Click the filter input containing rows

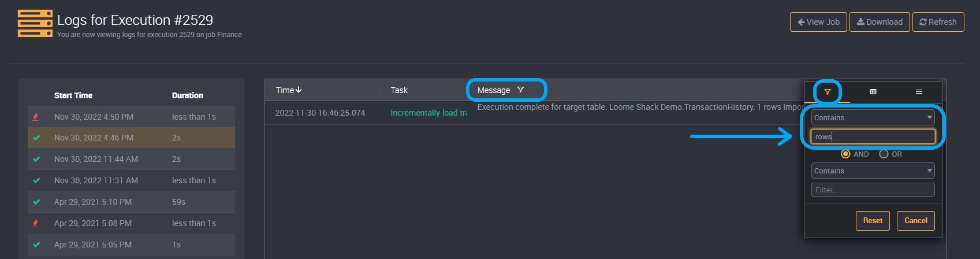(873, 136)
